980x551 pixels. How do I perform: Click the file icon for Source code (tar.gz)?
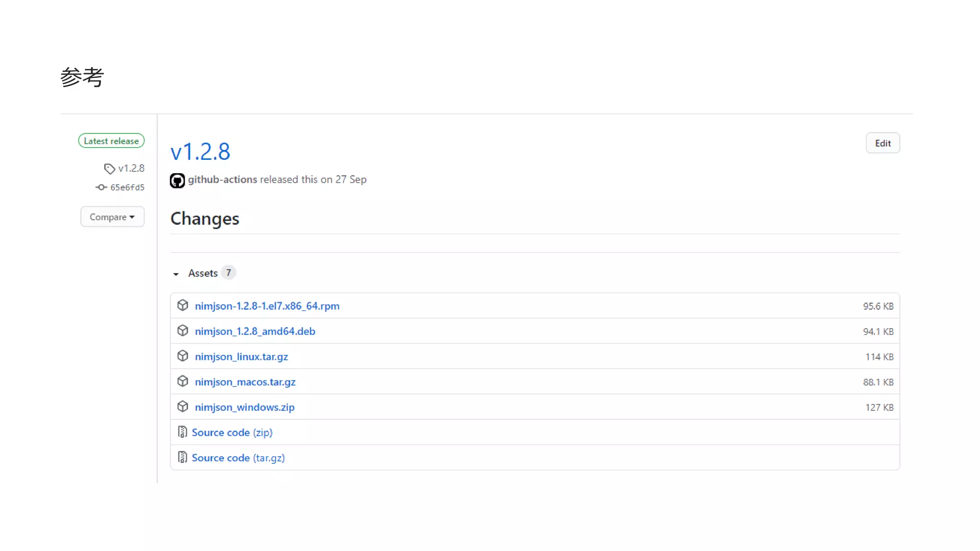point(182,457)
